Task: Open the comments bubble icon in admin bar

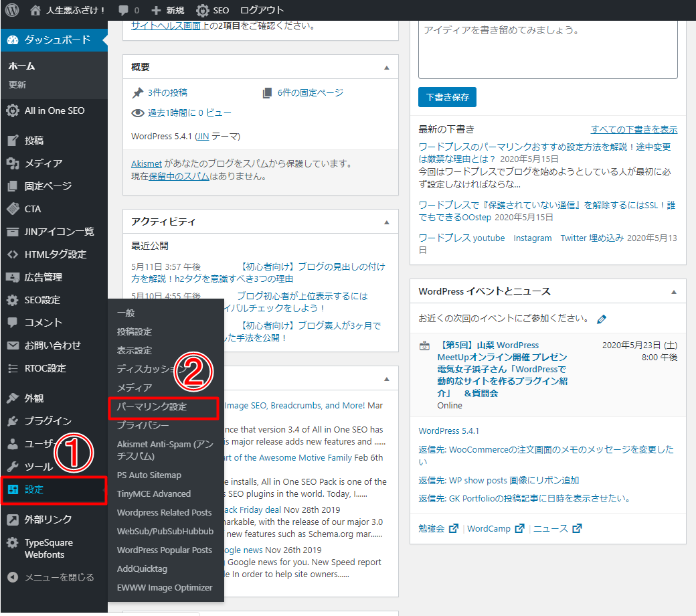Action: [123, 10]
